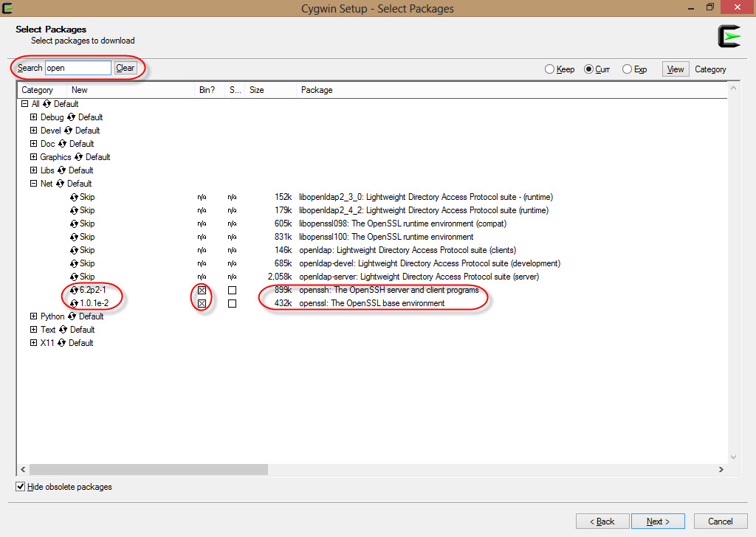Viewport: 756px width, 537px height.
Task: Cycle version of libopenldap2_4_2 package
Action: pos(74,210)
